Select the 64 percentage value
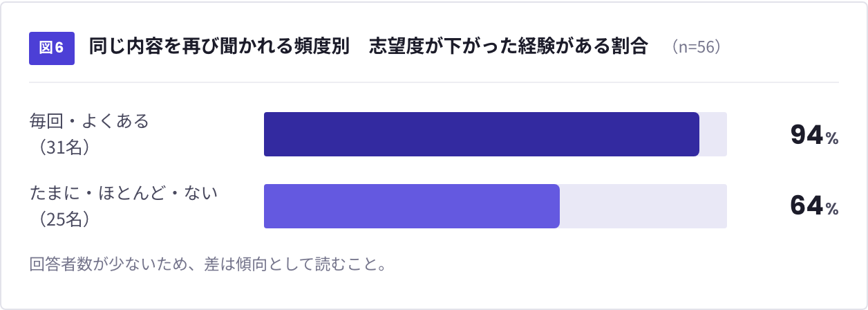This screenshot has width=868, height=310. [807, 206]
